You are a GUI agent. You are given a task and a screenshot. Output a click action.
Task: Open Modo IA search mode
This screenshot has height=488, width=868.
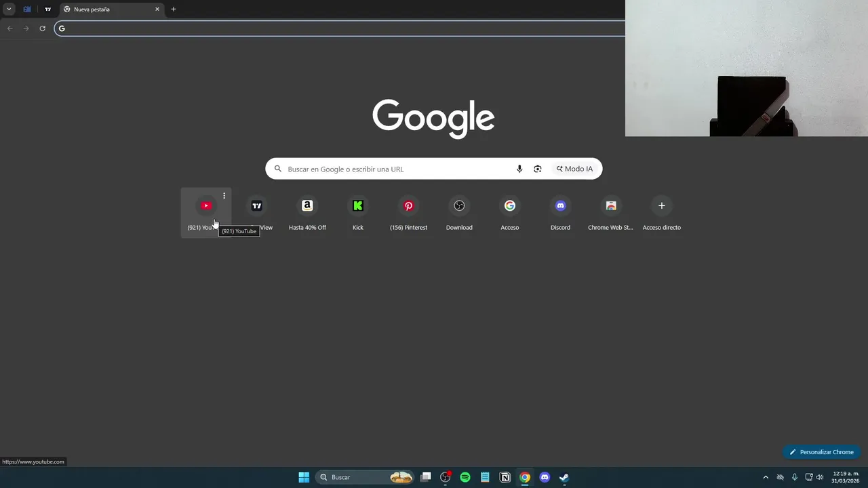tap(574, 169)
